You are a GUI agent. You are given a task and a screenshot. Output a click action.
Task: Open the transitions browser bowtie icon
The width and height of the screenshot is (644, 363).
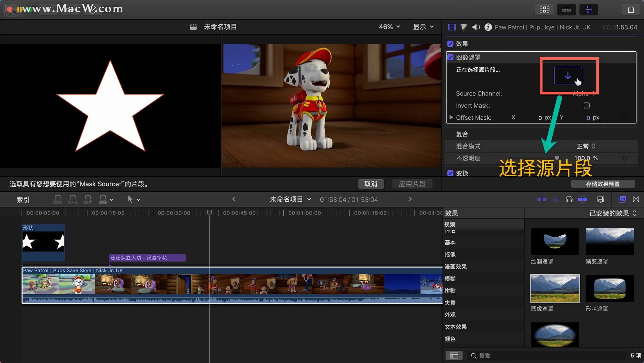(636, 199)
